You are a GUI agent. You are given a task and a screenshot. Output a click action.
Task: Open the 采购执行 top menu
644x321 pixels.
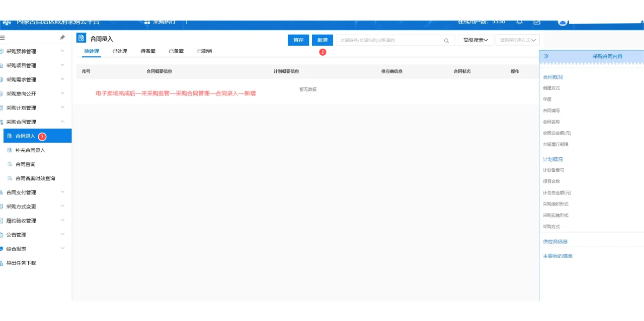click(164, 22)
